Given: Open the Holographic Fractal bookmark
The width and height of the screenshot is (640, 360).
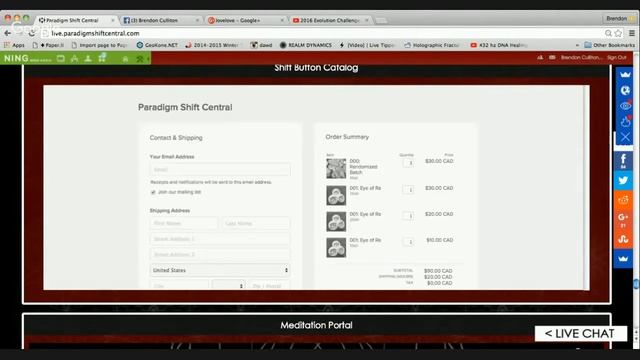Looking at the screenshot, I should (x=432, y=45).
